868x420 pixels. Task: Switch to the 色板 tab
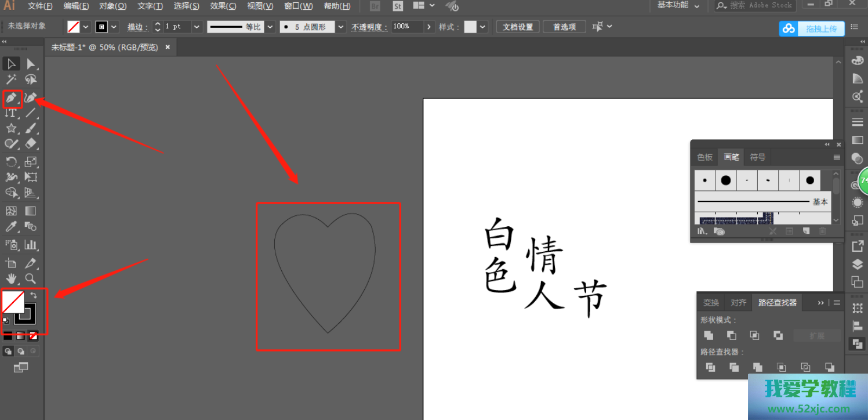[704, 157]
